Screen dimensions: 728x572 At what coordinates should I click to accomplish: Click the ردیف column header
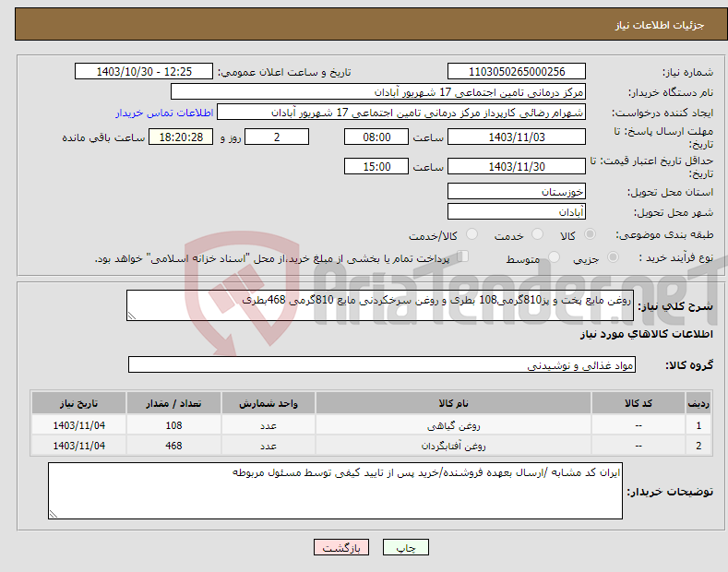point(698,403)
